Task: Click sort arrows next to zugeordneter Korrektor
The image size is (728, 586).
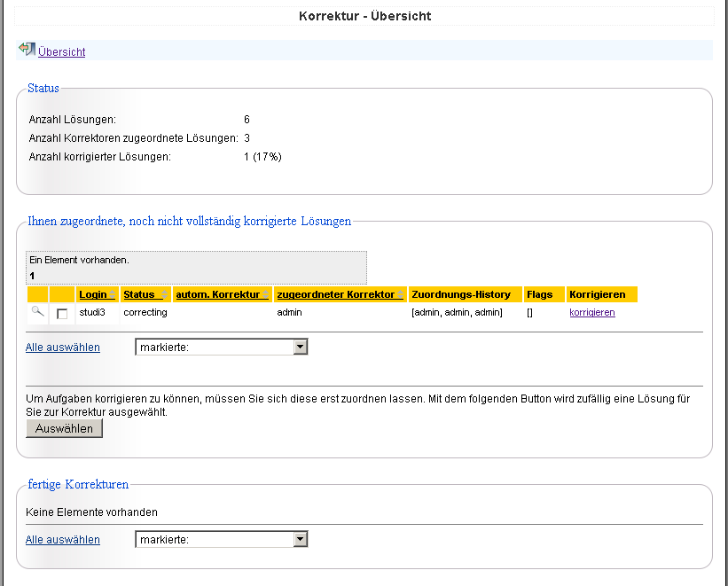Action: coord(400,294)
